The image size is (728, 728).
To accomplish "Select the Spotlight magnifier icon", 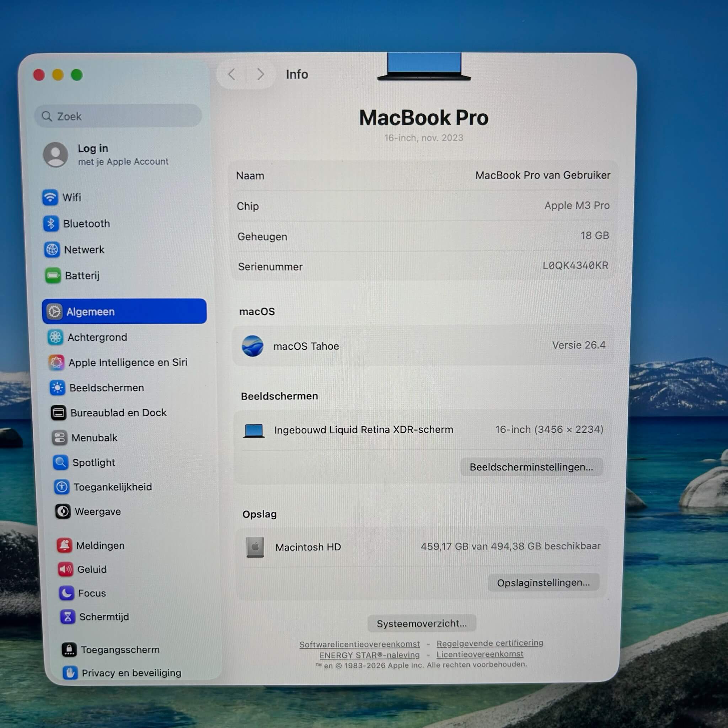I will 60,462.
